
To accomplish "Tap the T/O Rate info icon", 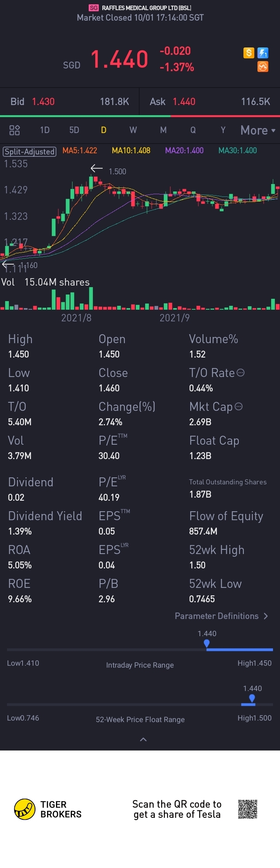I will (x=241, y=373).
